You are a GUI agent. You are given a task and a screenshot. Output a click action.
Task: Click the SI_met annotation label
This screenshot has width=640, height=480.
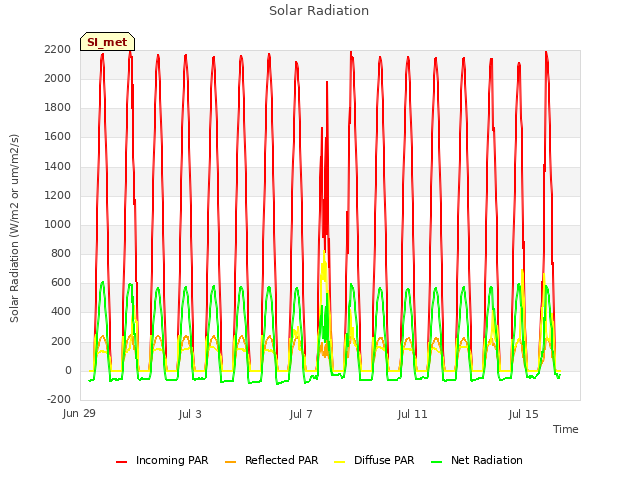107,42
